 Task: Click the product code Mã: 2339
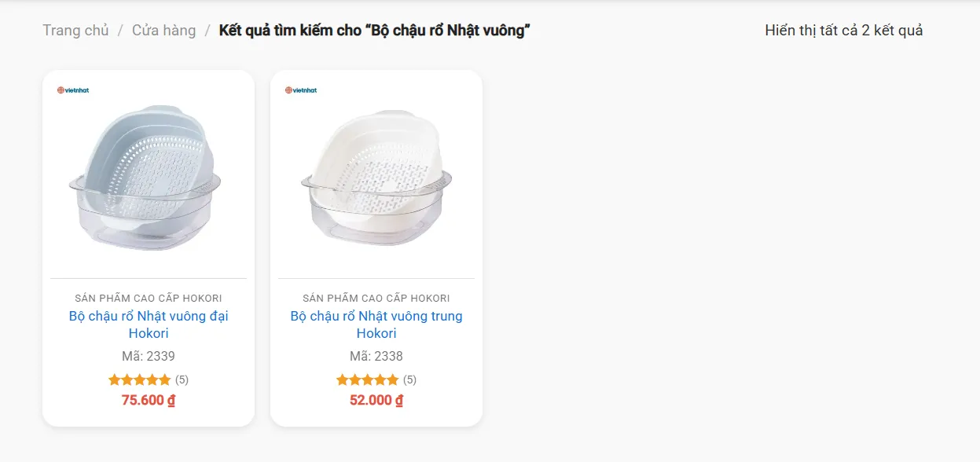point(149,356)
